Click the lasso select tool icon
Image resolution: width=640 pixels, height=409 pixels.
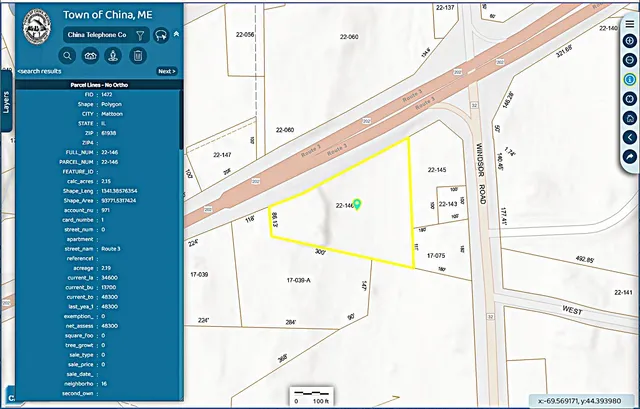[160, 35]
